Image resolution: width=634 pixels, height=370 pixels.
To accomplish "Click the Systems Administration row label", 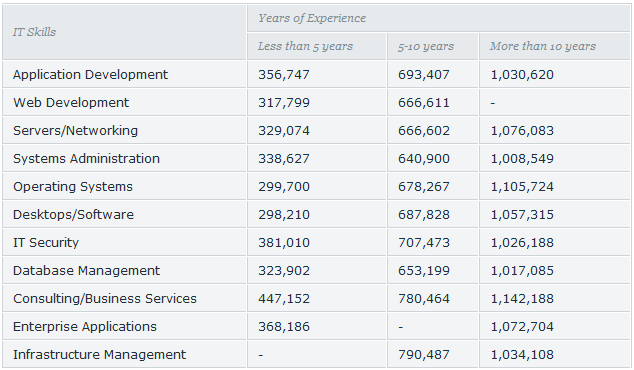I will click(86, 159).
